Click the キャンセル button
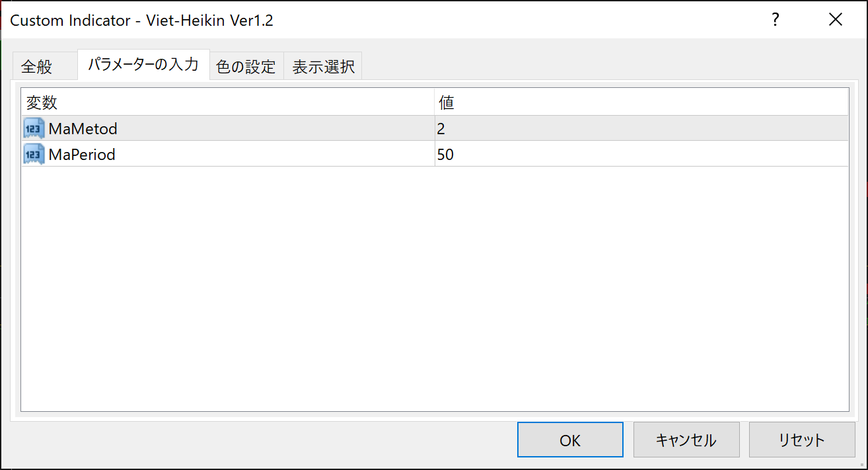The width and height of the screenshot is (868, 470). click(x=686, y=440)
